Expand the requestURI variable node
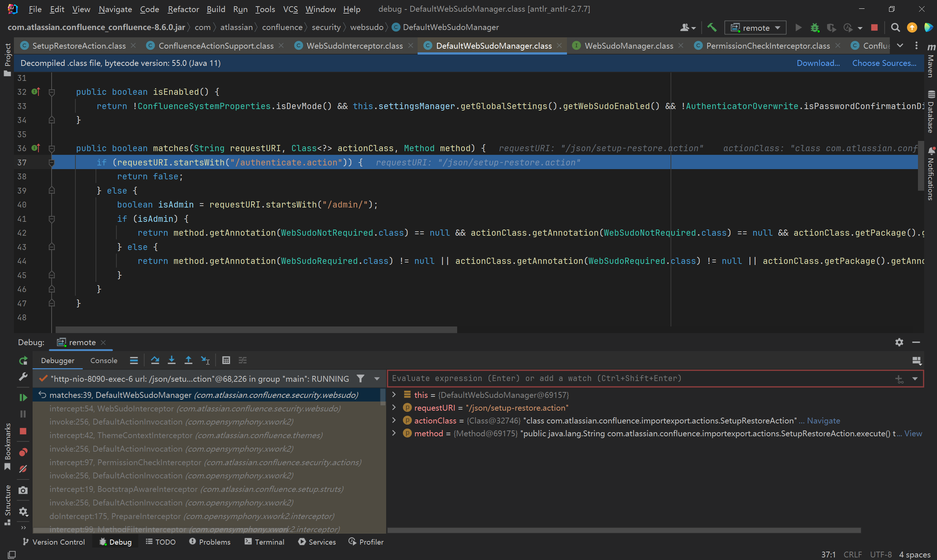Image resolution: width=937 pixels, height=560 pixels. 394,407
